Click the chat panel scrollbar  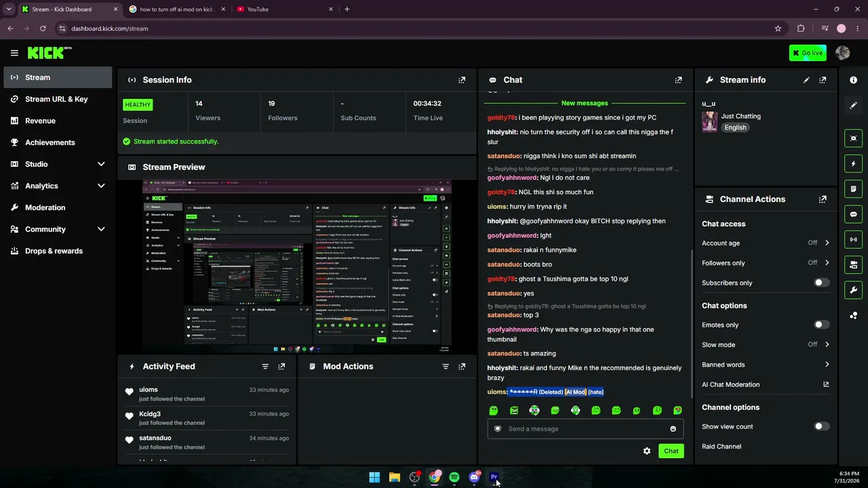[692, 324]
